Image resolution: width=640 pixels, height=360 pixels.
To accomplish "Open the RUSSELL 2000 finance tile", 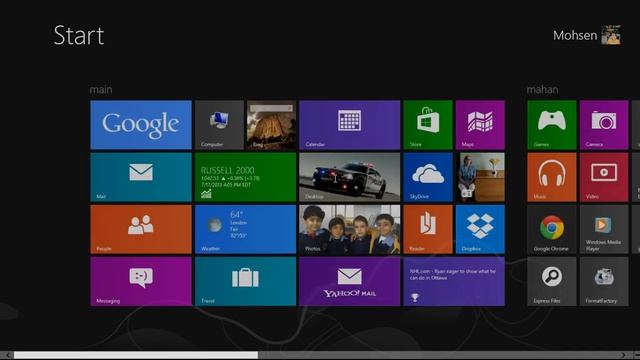I will point(245,177).
